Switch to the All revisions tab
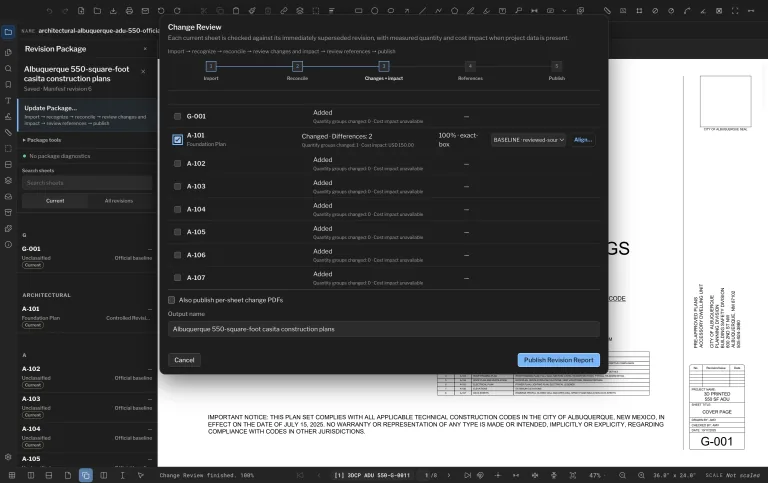This screenshot has height=483, width=768. click(119, 201)
